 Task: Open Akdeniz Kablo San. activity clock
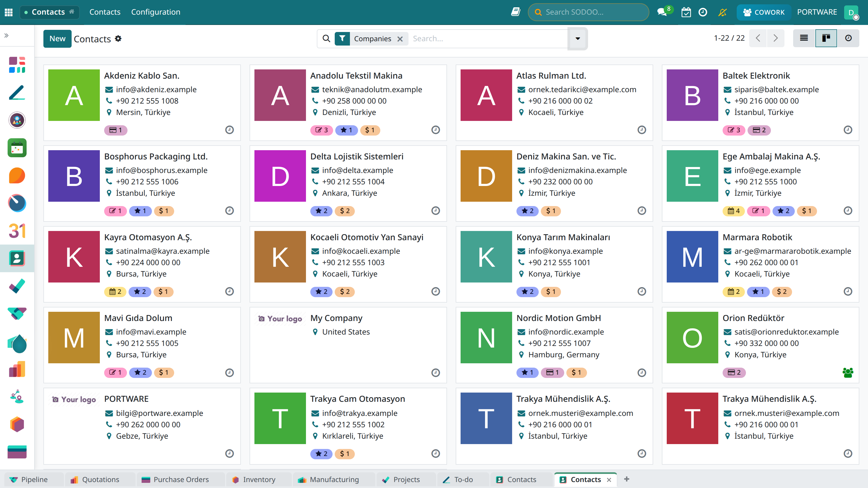(x=229, y=130)
